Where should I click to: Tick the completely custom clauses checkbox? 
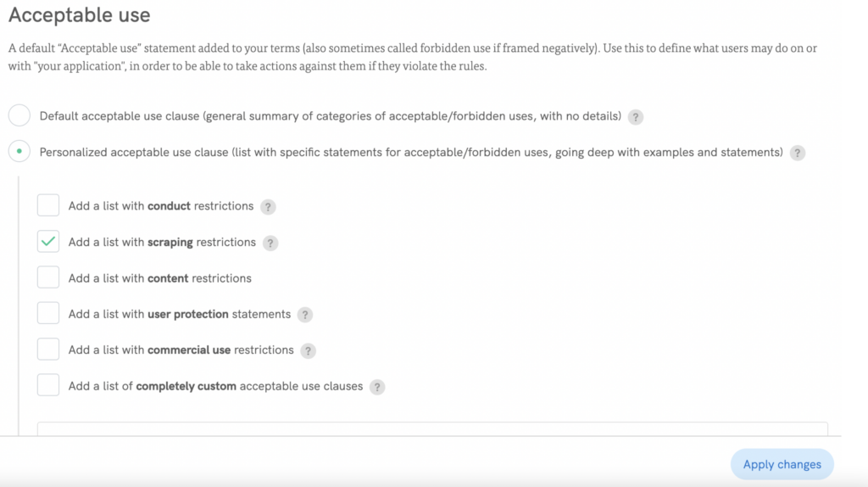tap(48, 385)
